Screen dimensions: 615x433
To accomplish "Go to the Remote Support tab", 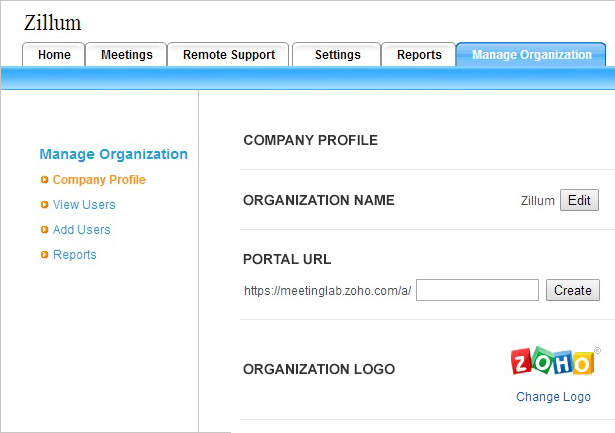I will (x=228, y=55).
